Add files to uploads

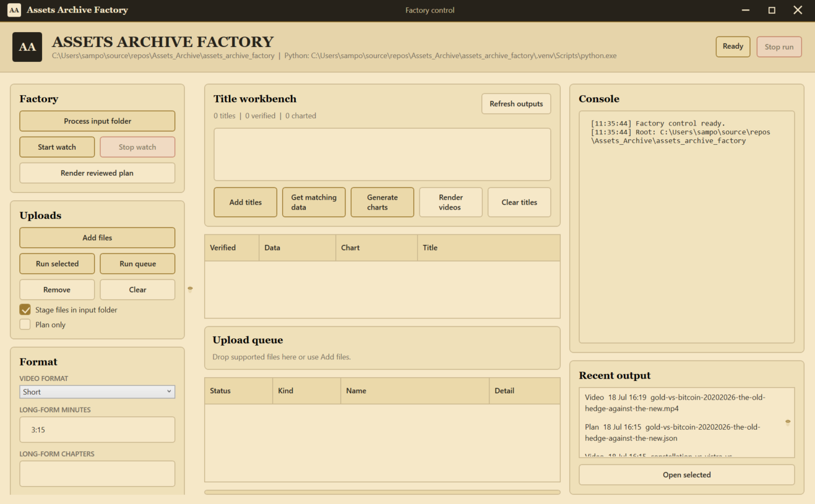(97, 237)
